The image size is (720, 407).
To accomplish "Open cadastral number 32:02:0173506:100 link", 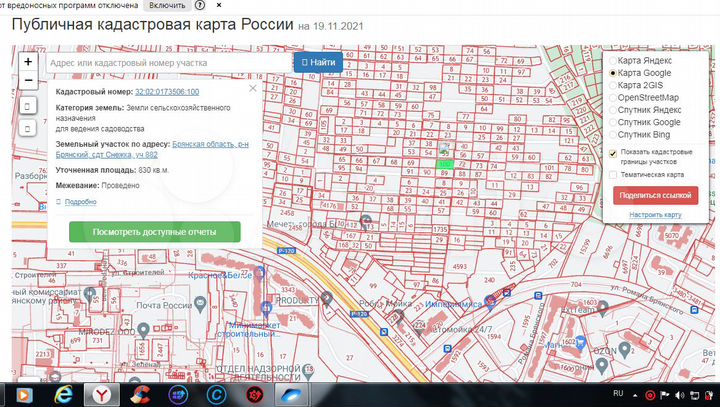I will click(x=167, y=92).
